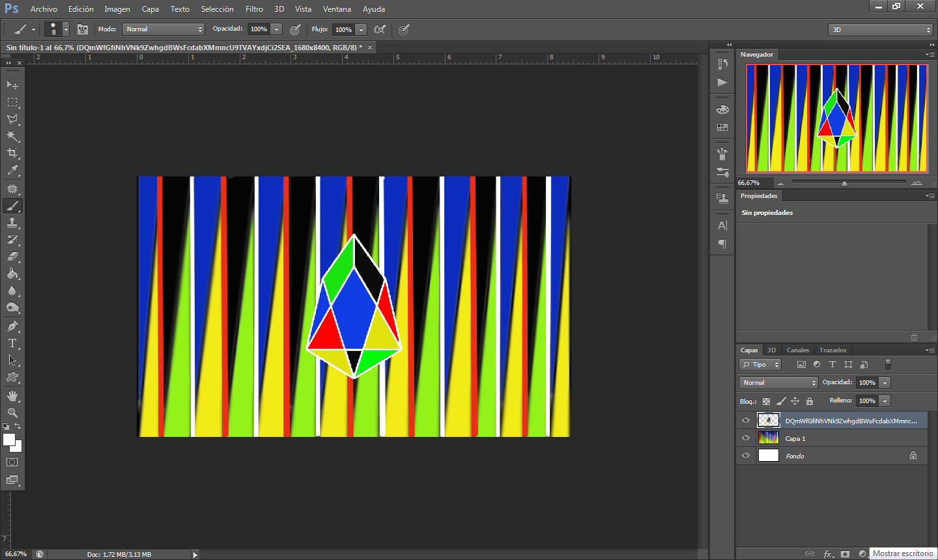Click the Capa 1 layer thumbnail
Screen dimensions: 938x560
(769, 438)
